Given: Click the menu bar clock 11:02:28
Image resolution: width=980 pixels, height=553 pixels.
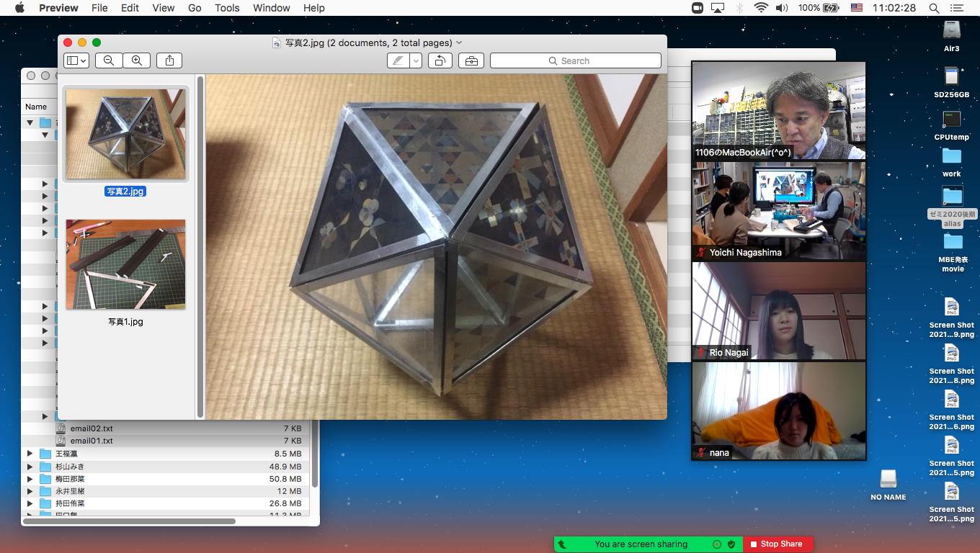Looking at the screenshot, I should (x=894, y=8).
